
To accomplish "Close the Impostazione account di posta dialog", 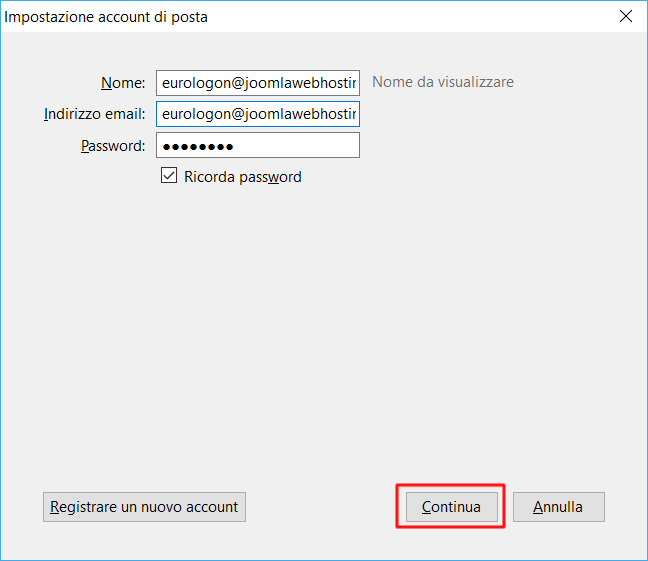I will (x=626, y=17).
